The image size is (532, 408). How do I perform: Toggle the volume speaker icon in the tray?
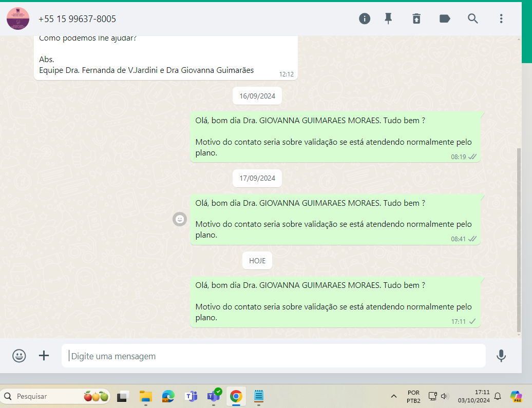click(445, 396)
